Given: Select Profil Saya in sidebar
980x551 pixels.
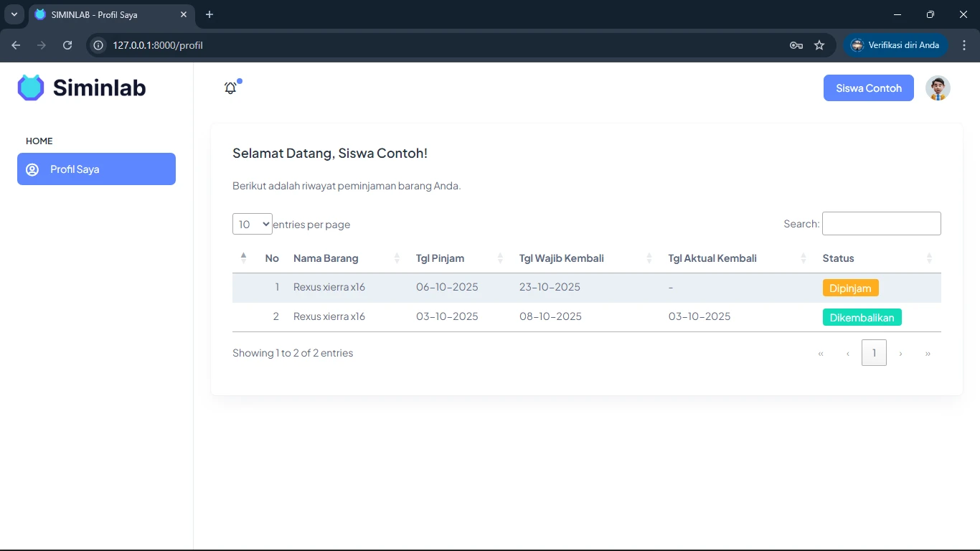Looking at the screenshot, I should coord(96,169).
